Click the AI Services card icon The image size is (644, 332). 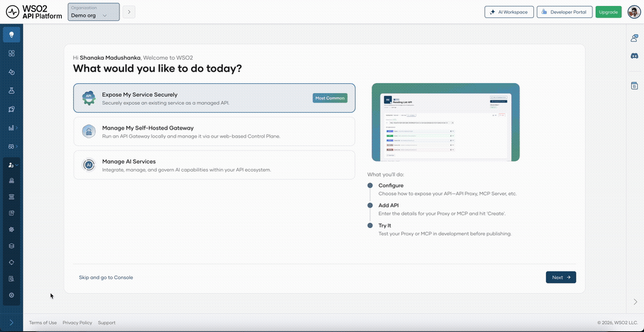click(x=89, y=165)
